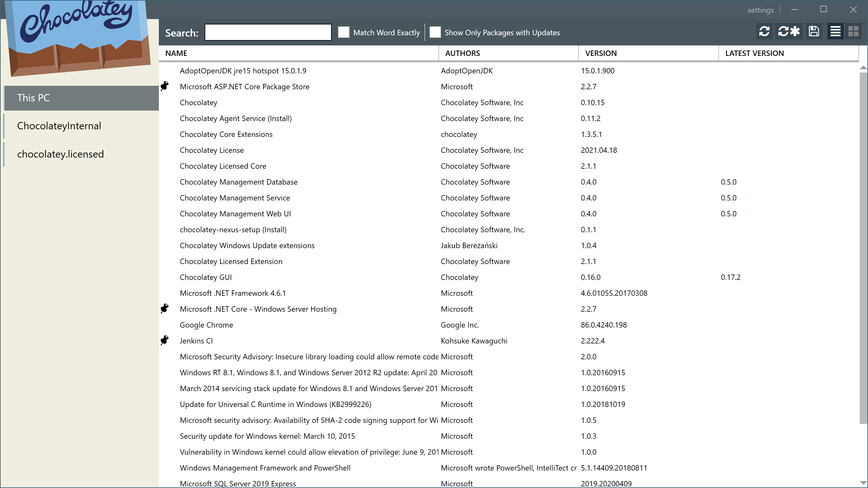The height and width of the screenshot is (488, 868).
Task: Click latest version 0.17.2 for Chocolatey GUI
Action: (x=730, y=277)
